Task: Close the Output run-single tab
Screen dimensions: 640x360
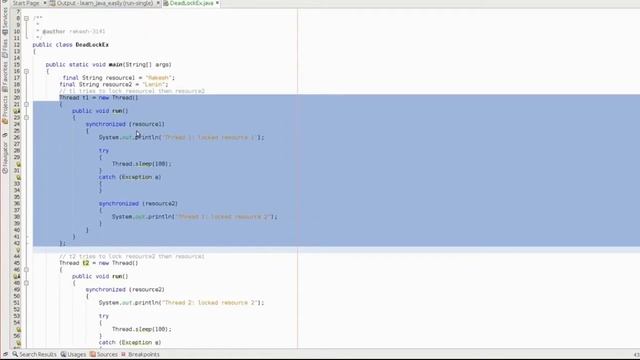Action: (158, 3)
